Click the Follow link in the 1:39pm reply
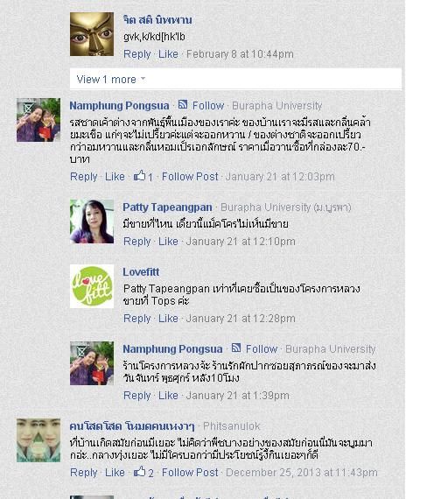The width and height of the screenshot is (448, 499). point(262,349)
